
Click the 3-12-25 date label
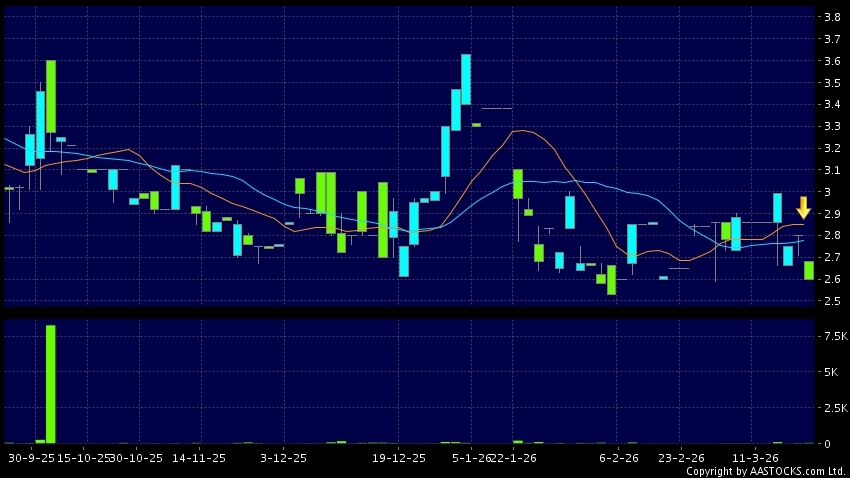point(285,457)
